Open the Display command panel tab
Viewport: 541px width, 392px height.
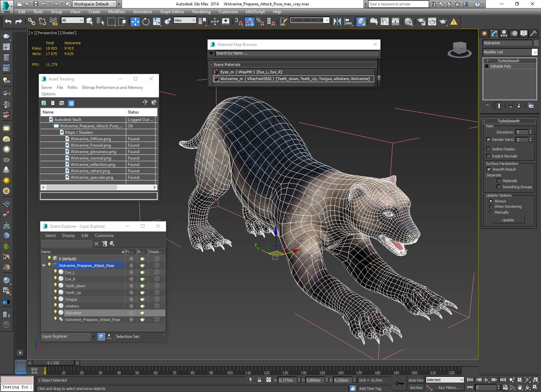coord(524,33)
